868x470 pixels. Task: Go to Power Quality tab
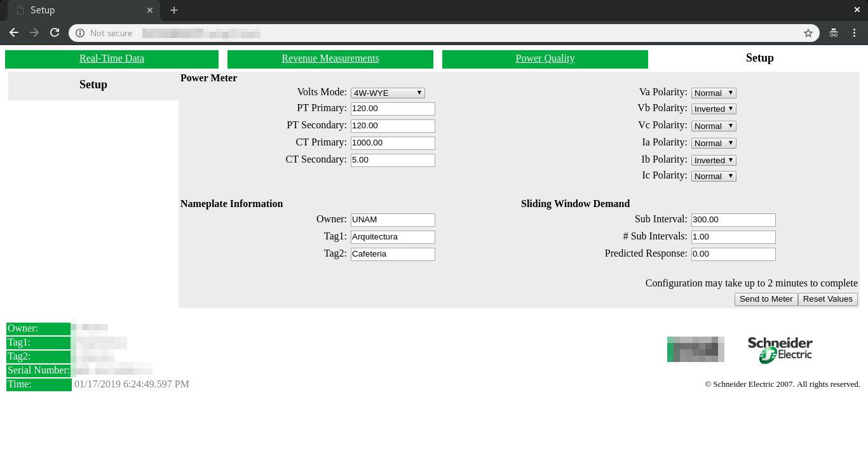[x=545, y=58]
